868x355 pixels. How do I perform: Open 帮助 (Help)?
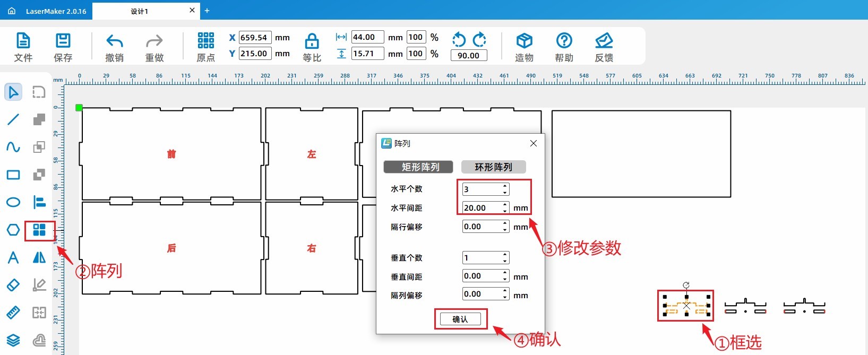(564, 40)
